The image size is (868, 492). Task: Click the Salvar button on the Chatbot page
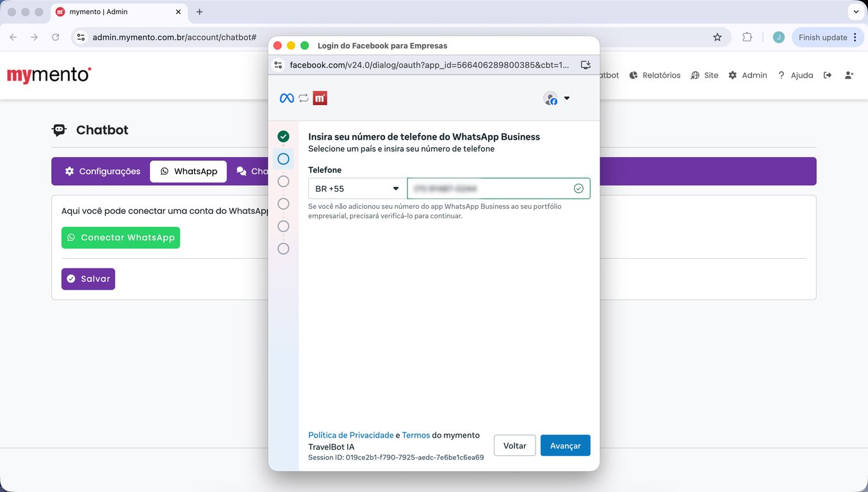point(88,279)
